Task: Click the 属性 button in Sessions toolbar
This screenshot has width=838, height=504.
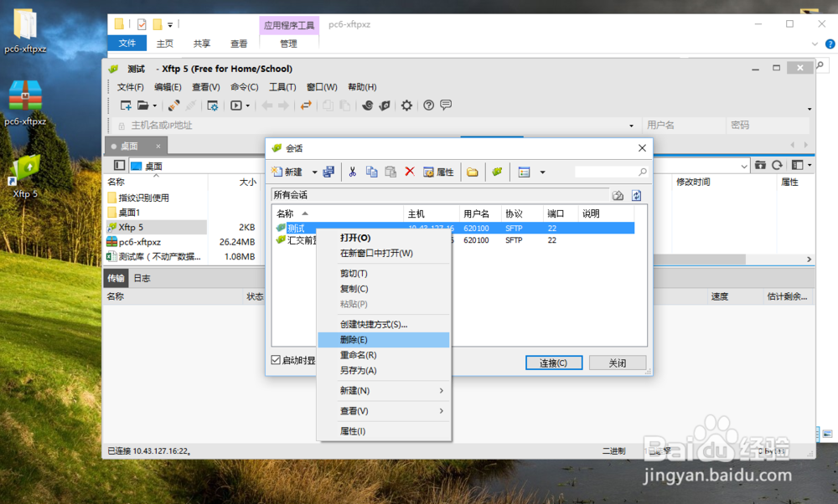Action: pos(438,172)
